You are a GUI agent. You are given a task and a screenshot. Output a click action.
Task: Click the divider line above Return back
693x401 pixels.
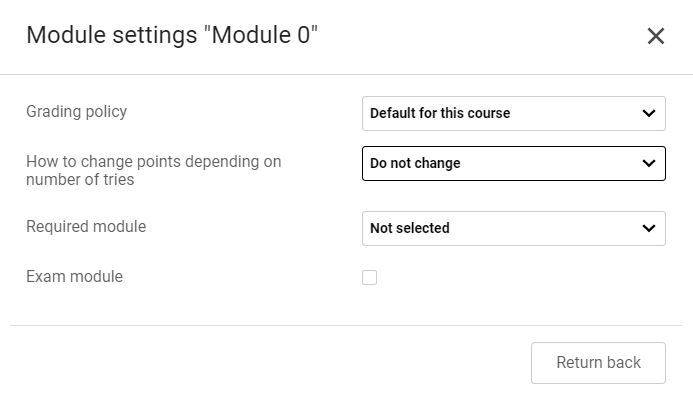click(346, 325)
